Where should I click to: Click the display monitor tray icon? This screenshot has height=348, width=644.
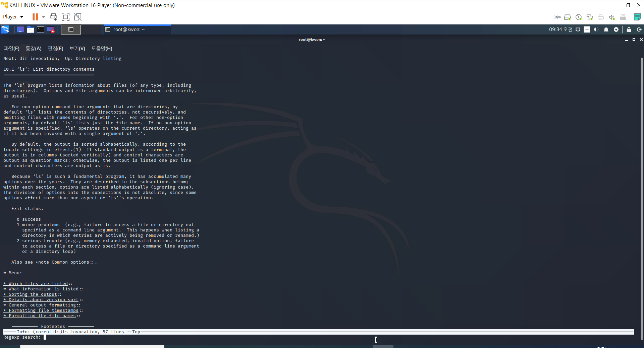tap(578, 29)
